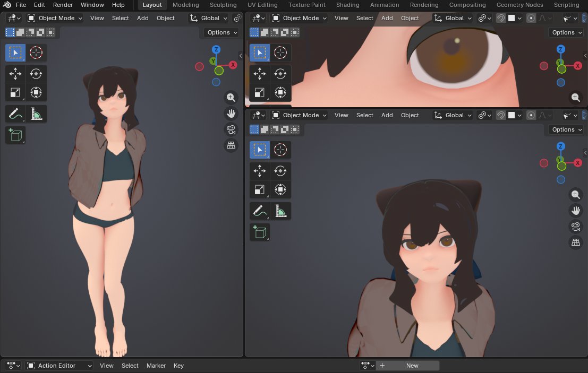Click camera view icon in bottom-right viewport
The width and height of the screenshot is (588, 373).
coord(576,227)
